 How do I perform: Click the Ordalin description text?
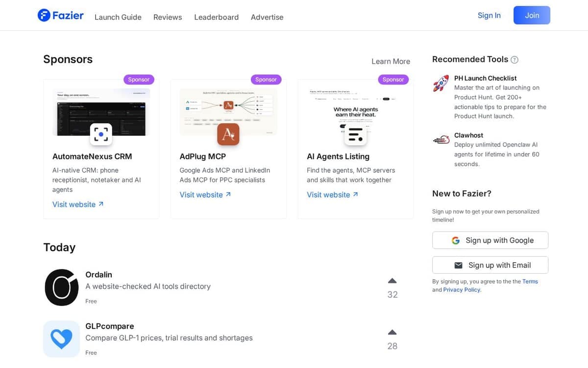point(148,287)
